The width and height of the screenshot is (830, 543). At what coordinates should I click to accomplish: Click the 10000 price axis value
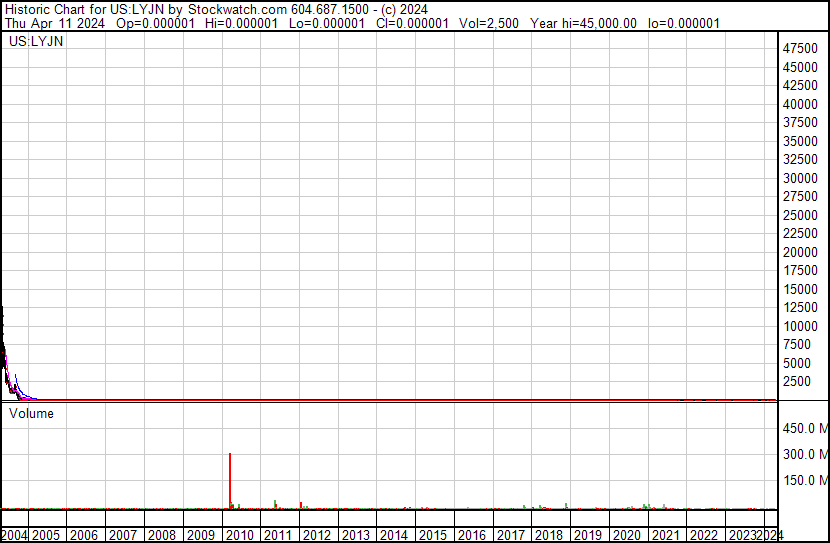coord(800,327)
